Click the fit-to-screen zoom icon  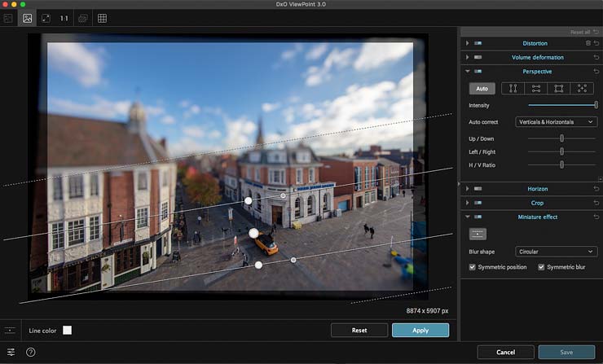[x=46, y=18]
